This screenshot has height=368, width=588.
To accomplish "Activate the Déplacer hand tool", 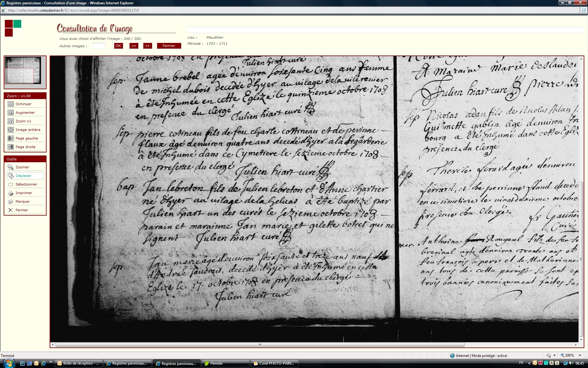I will click(11, 176).
